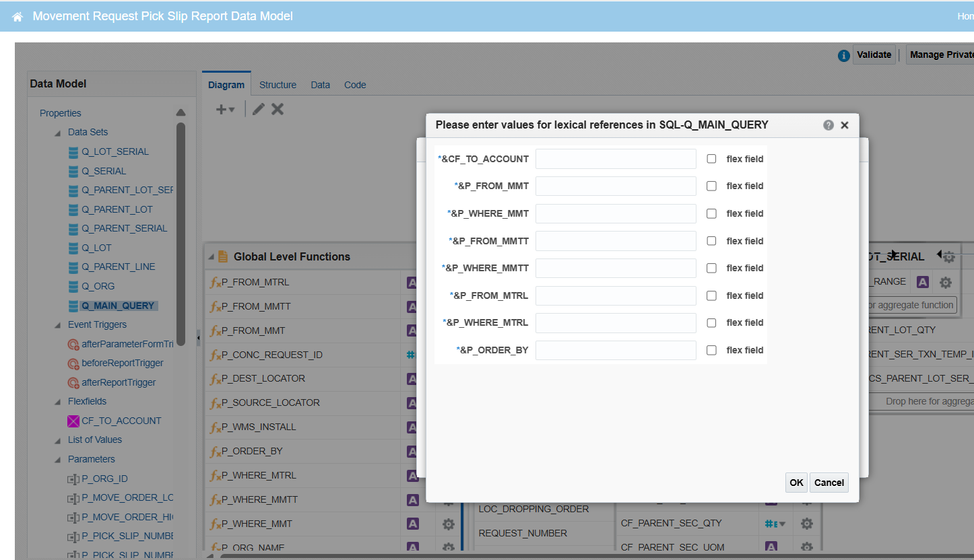Click the function icon beside P_FROM_MTRL

(216, 283)
